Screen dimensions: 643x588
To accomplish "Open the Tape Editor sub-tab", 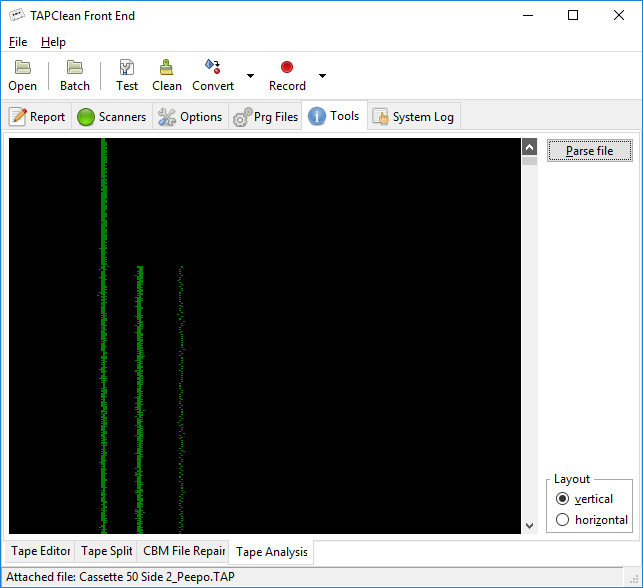I will [x=40, y=551].
